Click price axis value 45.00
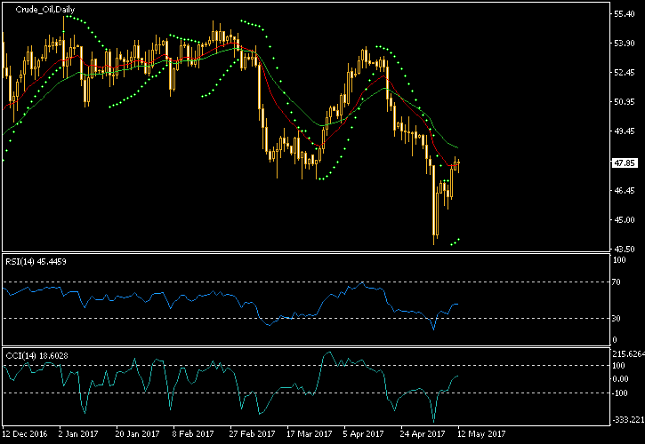 tap(624, 220)
